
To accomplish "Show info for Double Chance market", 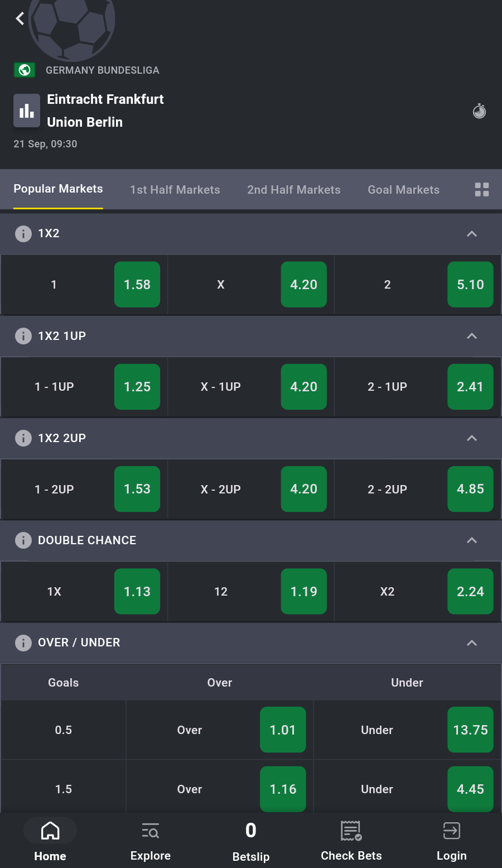I will click(23, 540).
